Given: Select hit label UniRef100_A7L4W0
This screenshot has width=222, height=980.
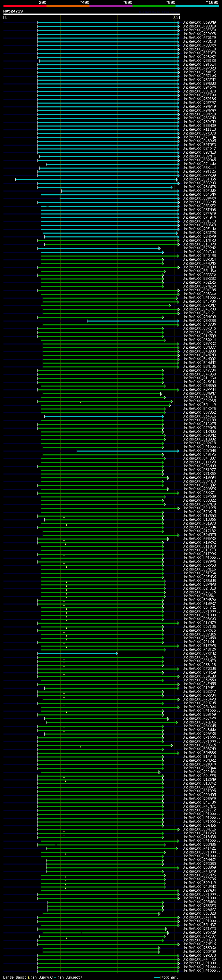Looking at the screenshot, I should [199, 164].
